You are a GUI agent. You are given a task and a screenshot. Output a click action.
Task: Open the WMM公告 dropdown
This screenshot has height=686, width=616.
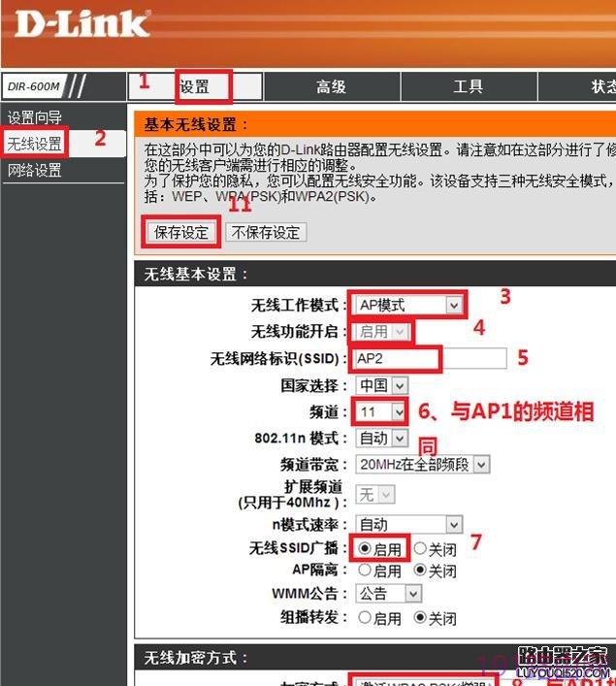(x=388, y=594)
